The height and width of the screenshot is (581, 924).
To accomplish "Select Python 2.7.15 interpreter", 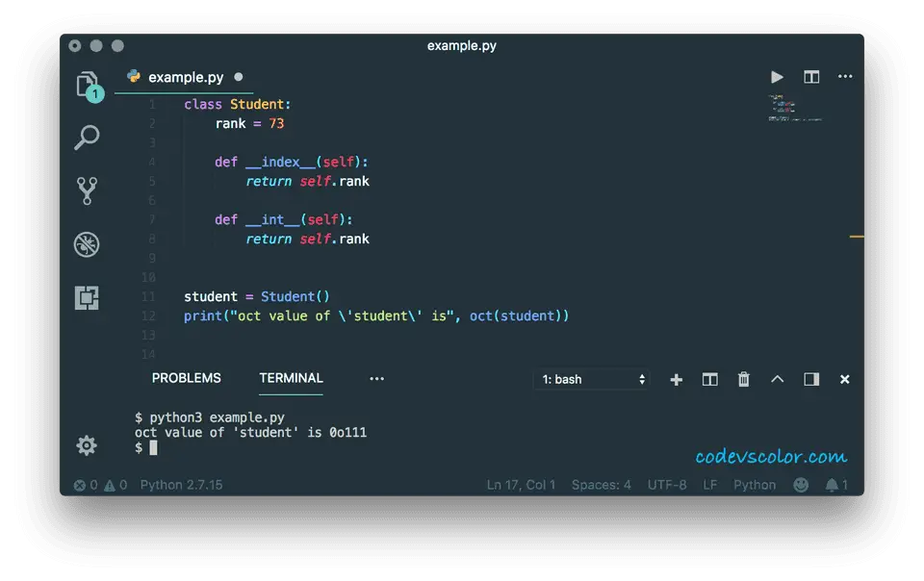I will point(181,485).
